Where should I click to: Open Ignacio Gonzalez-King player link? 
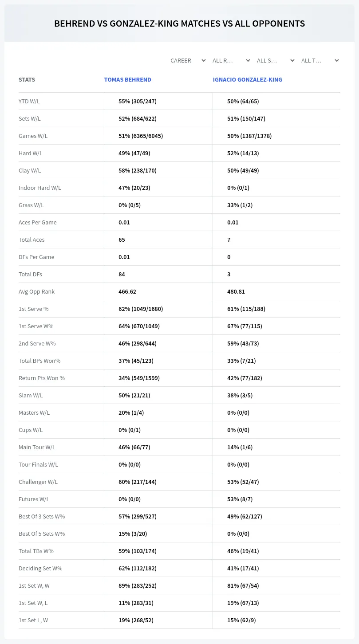(x=248, y=80)
